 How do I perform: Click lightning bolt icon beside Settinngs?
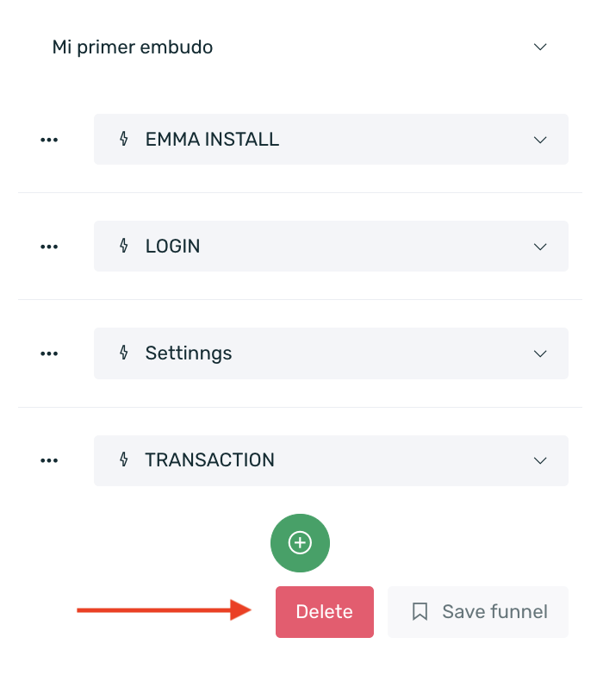[124, 353]
